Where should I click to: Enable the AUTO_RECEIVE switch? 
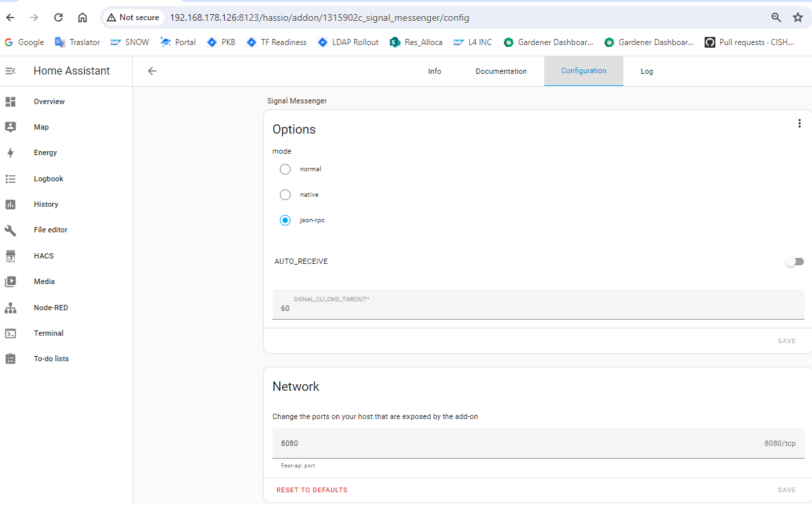click(795, 261)
